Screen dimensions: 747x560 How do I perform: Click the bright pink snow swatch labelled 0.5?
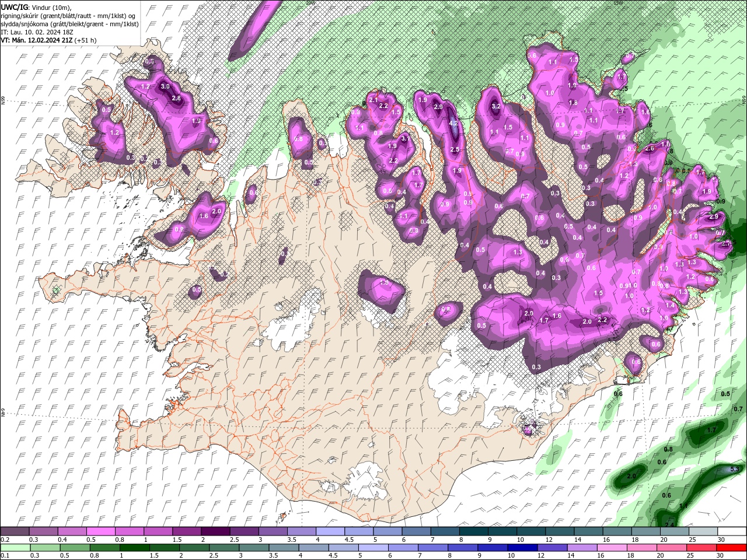[x=100, y=531]
